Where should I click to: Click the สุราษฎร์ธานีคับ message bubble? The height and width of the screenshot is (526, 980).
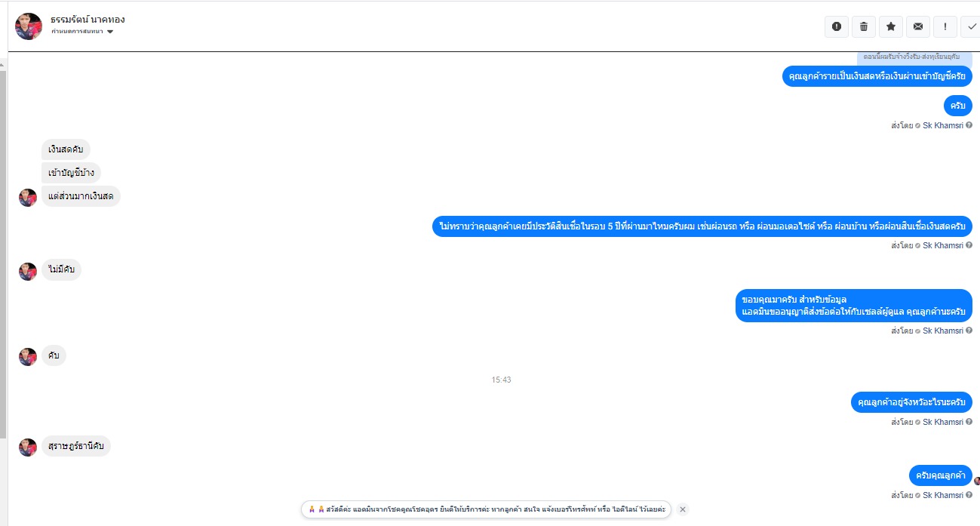tap(76, 446)
